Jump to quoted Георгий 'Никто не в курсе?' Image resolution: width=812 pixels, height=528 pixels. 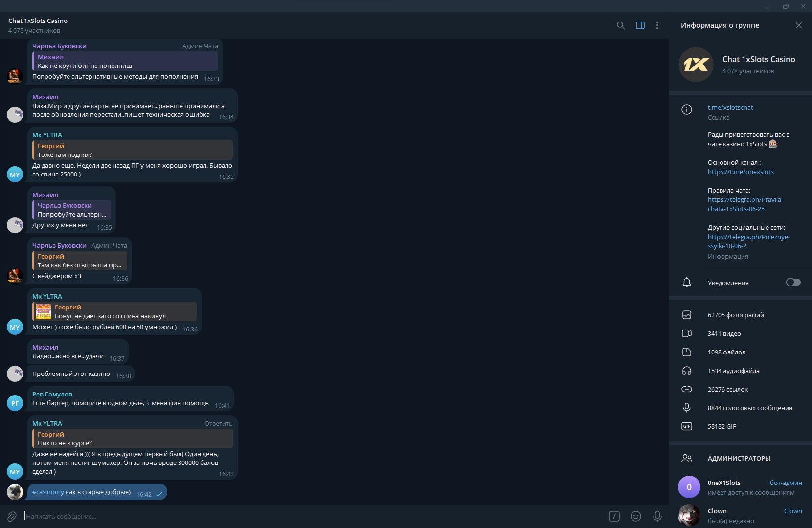click(133, 439)
